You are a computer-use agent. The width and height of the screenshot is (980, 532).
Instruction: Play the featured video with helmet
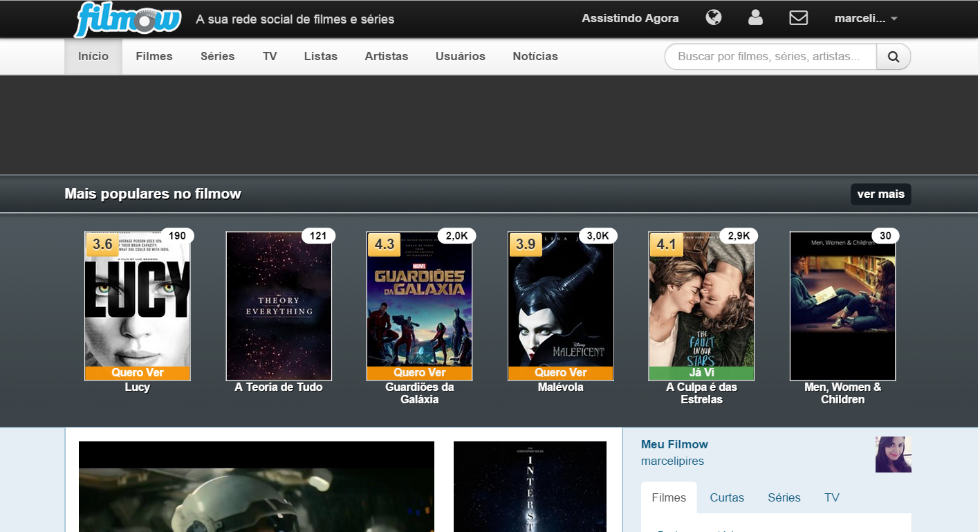[257, 487]
